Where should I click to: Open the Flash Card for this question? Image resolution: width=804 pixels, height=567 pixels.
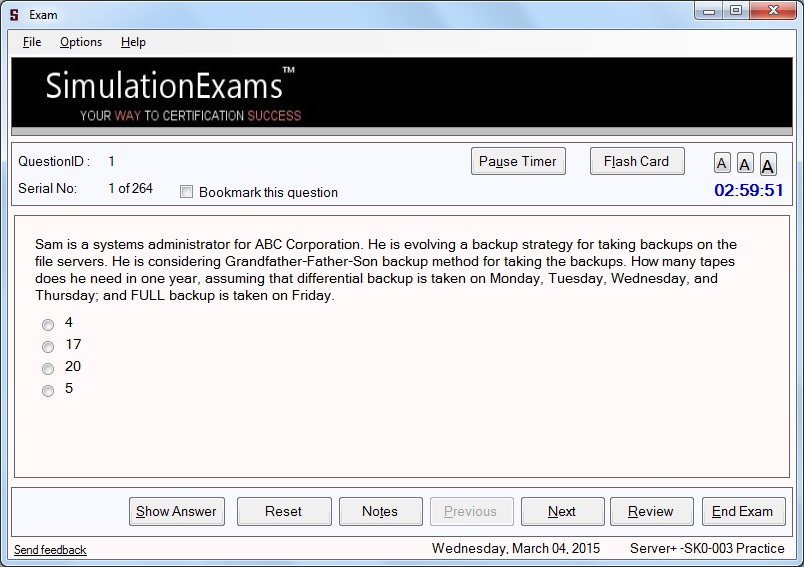(x=636, y=161)
